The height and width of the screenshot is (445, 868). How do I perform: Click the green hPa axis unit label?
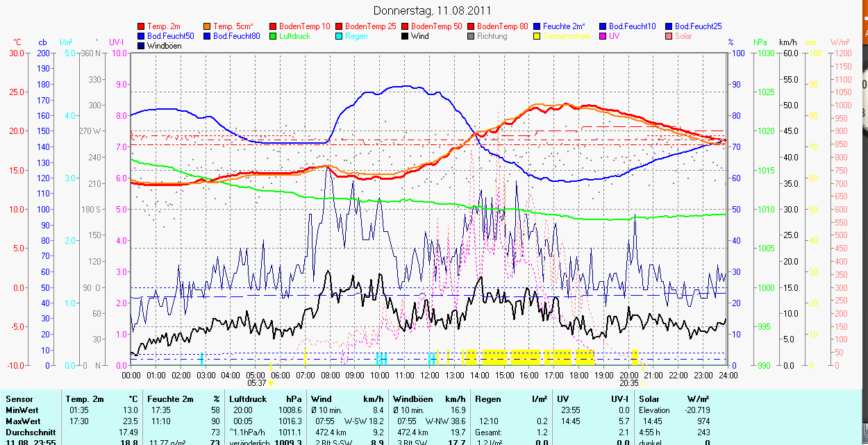click(760, 42)
